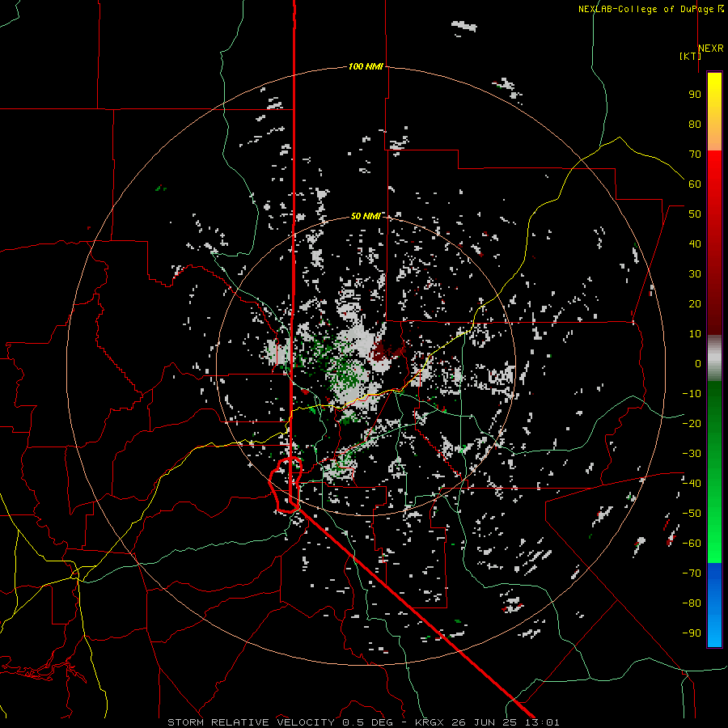This screenshot has height=728, width=728.
Task: Click the 90 value on the velocity scale
Action: (x=695, y=95)
